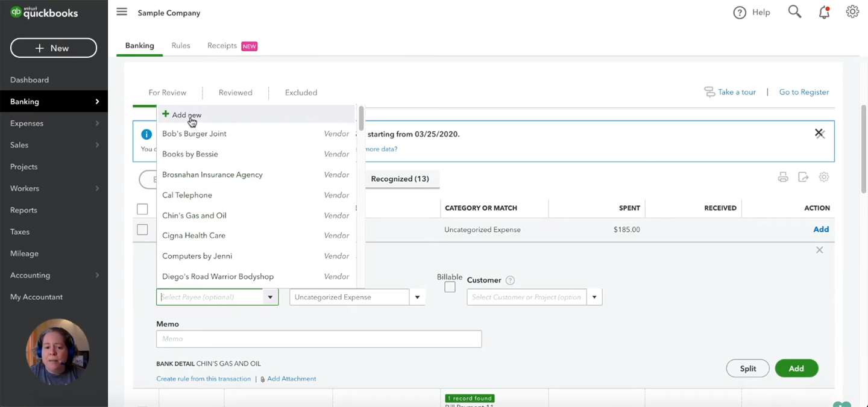Click the print icon above table
The image size is (868, 407).
783,177
